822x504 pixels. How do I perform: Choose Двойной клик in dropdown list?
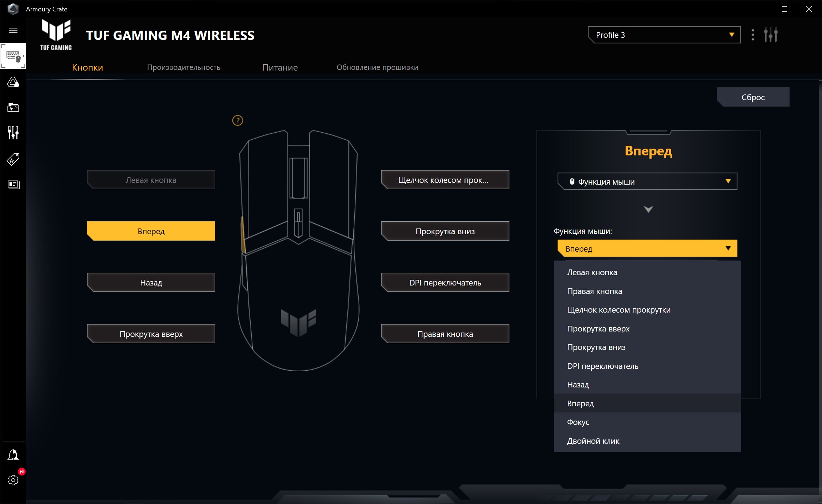coord(647,441)
